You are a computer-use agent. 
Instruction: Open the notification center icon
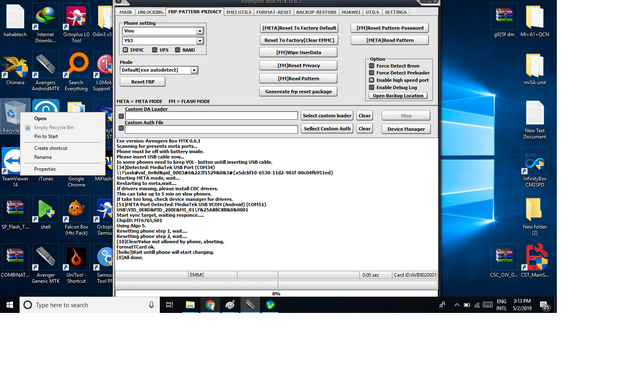(x=544, y=305)
